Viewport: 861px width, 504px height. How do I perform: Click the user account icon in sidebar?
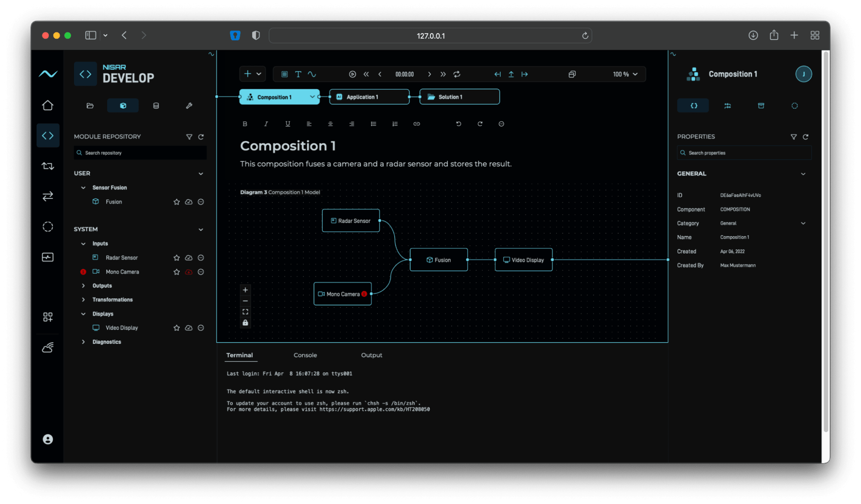pos(48,439)
